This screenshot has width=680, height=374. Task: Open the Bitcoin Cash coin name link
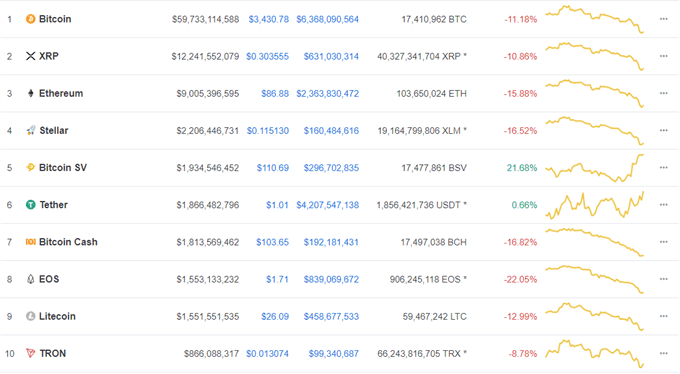pos(68,242)
